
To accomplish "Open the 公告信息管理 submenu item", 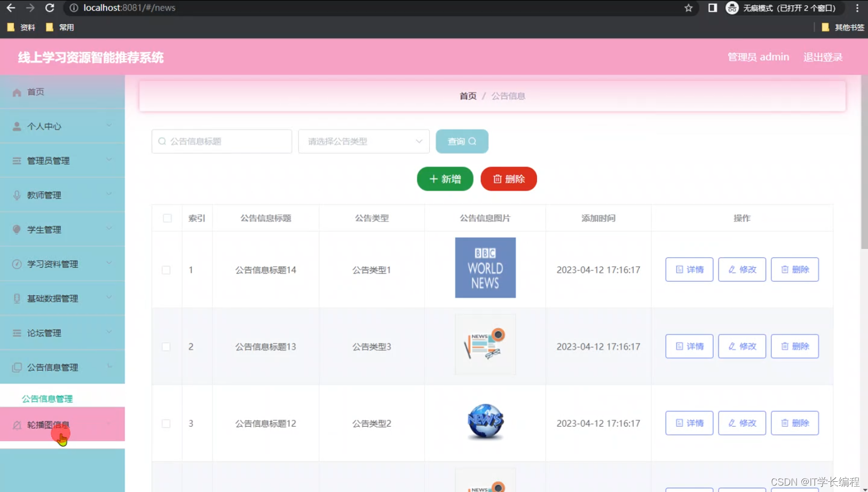I will point(45,398).
